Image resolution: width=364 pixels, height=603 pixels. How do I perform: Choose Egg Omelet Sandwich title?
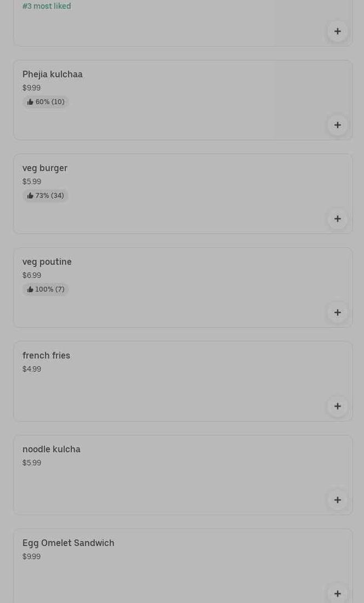(x=69, y=543)
